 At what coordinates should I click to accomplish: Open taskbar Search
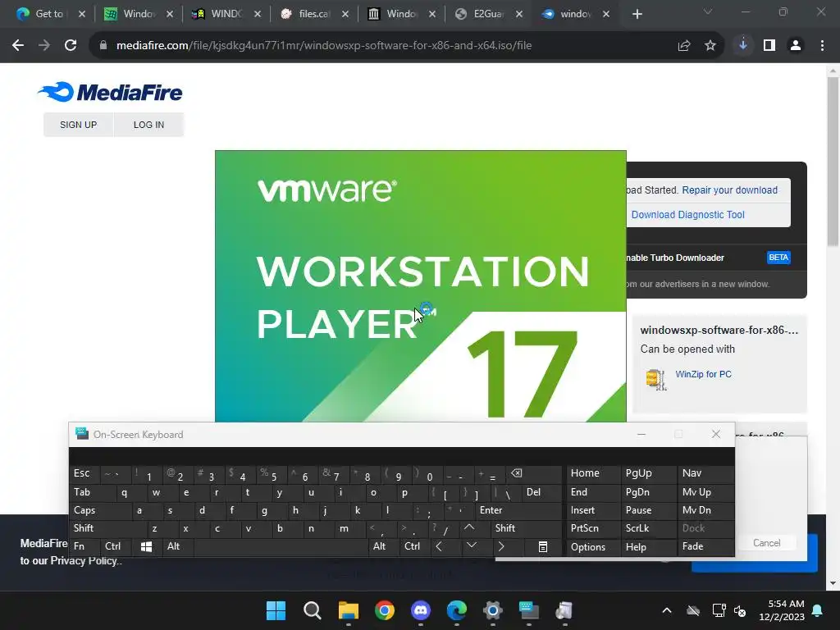(x=313, y=610)
